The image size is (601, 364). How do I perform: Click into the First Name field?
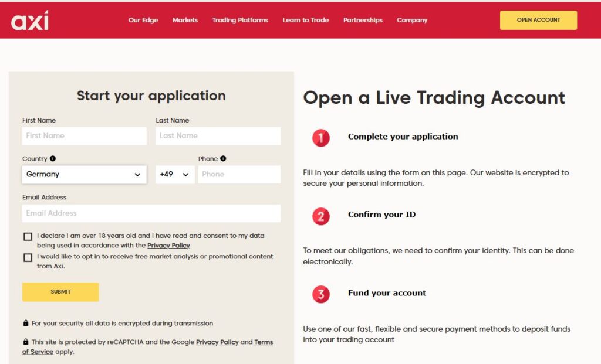84,136
